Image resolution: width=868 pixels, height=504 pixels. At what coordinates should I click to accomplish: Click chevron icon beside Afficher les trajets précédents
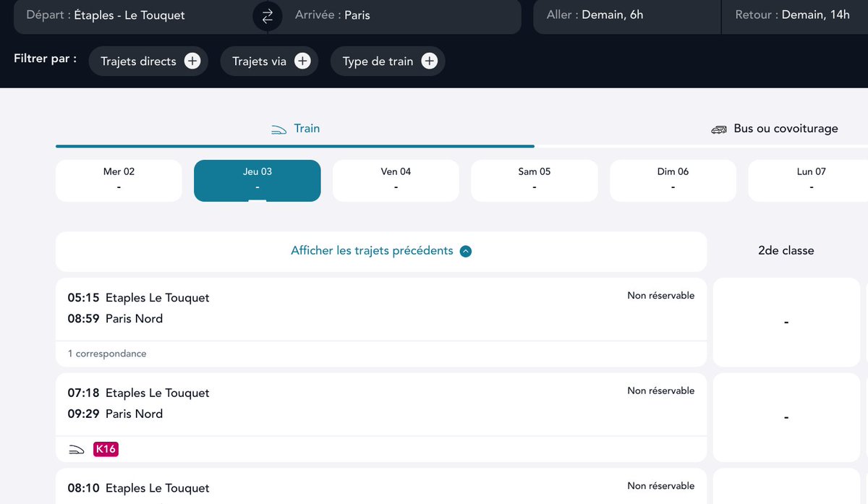coord(466,252)
